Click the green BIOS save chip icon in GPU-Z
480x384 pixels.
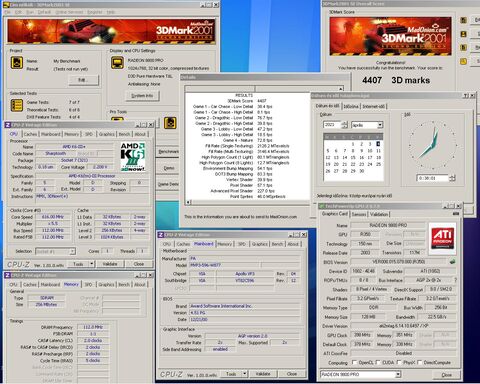tap(452, 262)
